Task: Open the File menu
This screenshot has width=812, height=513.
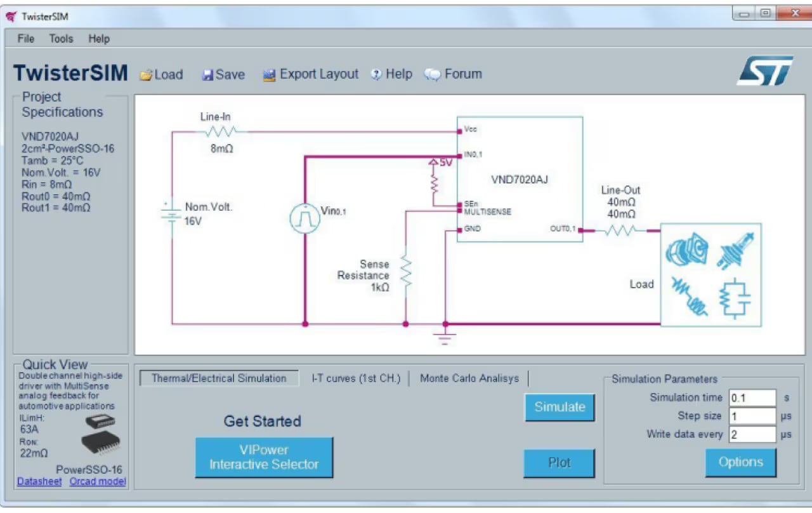Action: click(25, 39)
